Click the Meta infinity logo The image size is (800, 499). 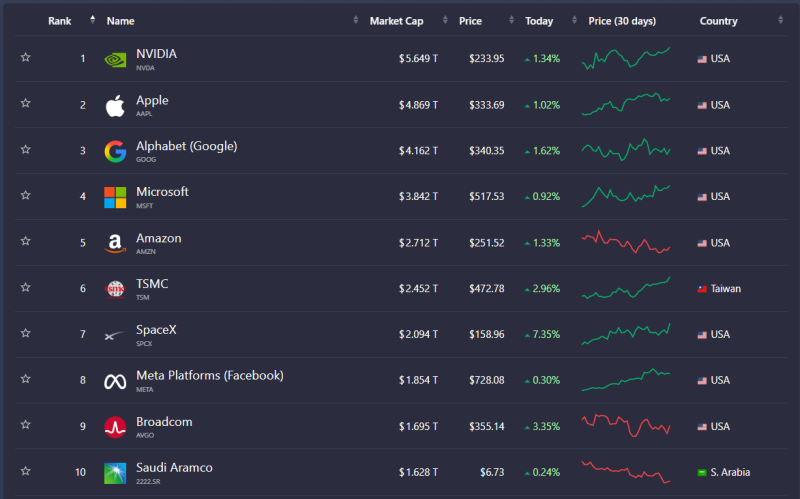click(x=115, y=381)
